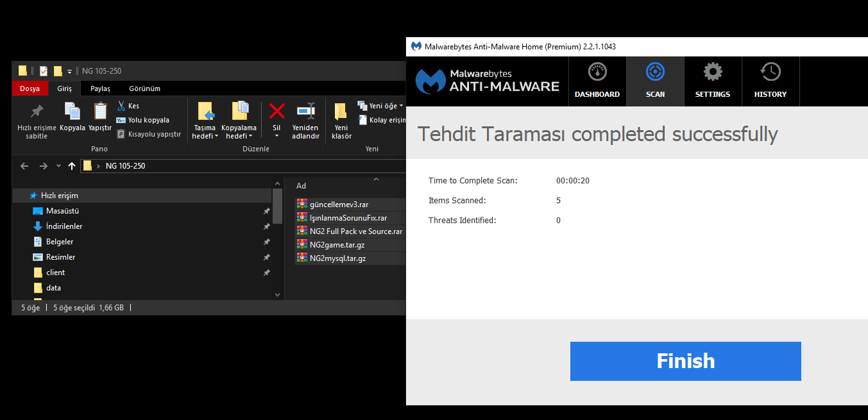This screenshot has width=868, height=420.
Task: Open the Malwarebytes Dashboard tab
Action: click(597, 81)
